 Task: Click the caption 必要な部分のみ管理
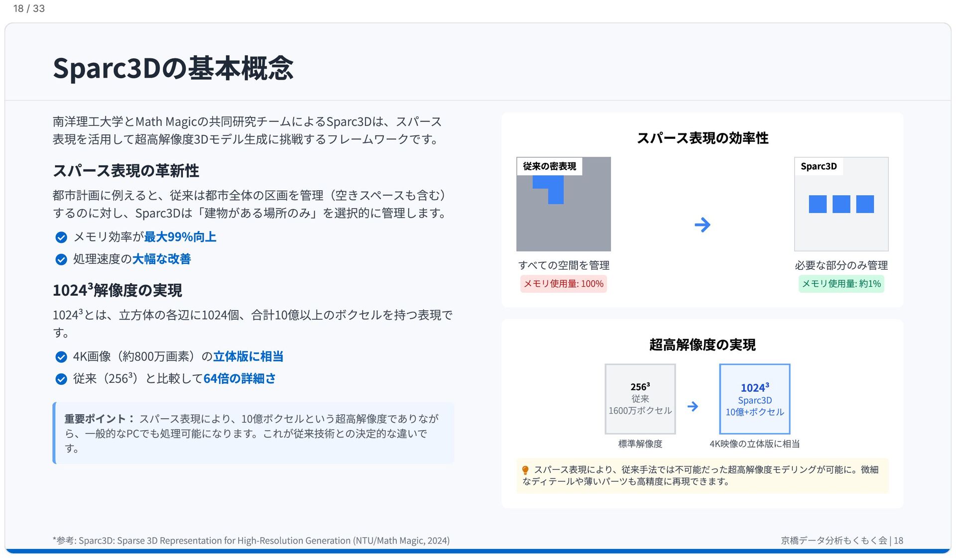pos(841,265)
